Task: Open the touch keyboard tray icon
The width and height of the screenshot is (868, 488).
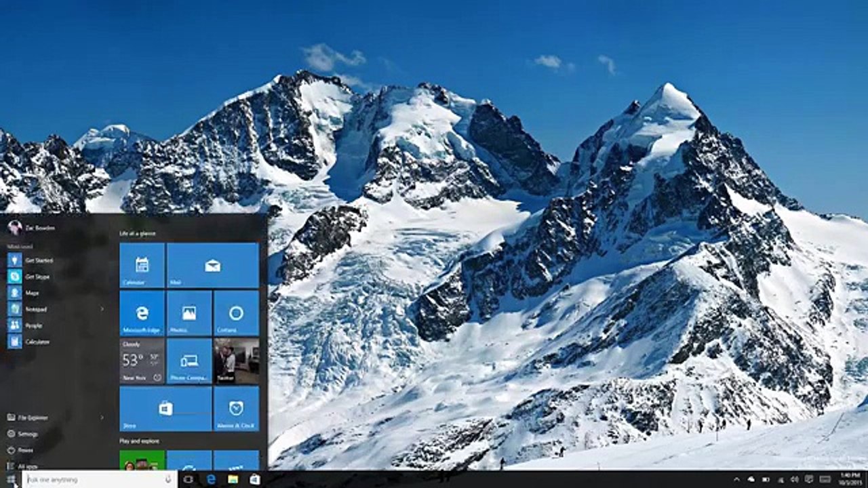Action: pyautogui.click(x=825, y=479)
